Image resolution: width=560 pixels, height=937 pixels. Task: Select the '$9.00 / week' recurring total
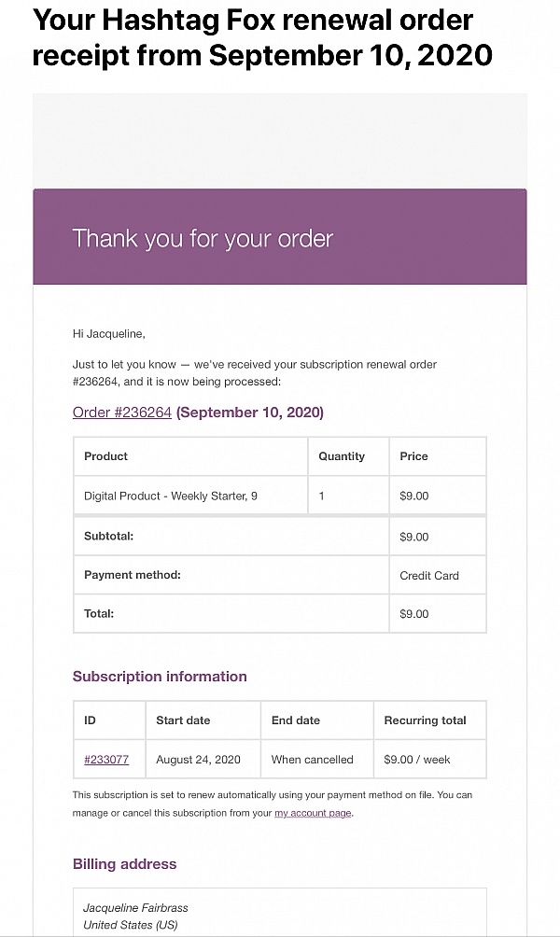pos(417,760)
